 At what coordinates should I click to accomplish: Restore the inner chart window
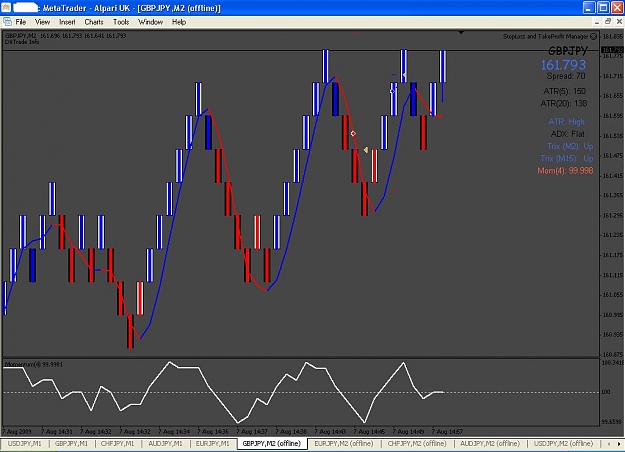pos(608,22)
